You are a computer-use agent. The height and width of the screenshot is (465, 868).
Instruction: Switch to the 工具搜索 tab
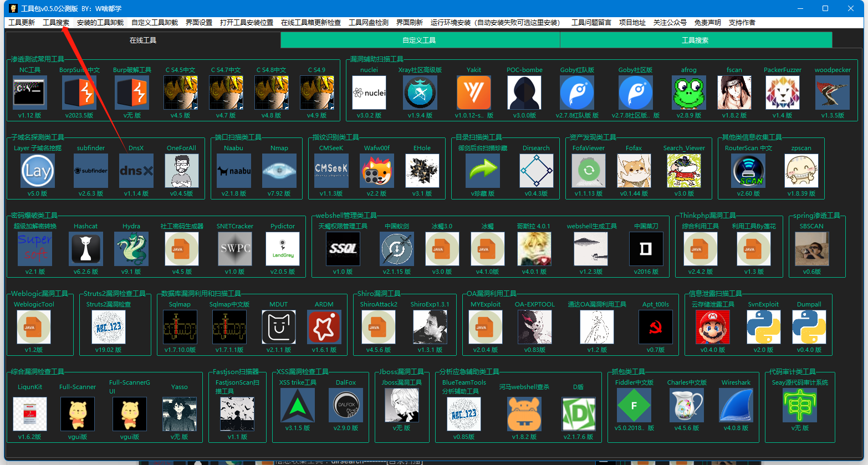click(x=695, y=40)
